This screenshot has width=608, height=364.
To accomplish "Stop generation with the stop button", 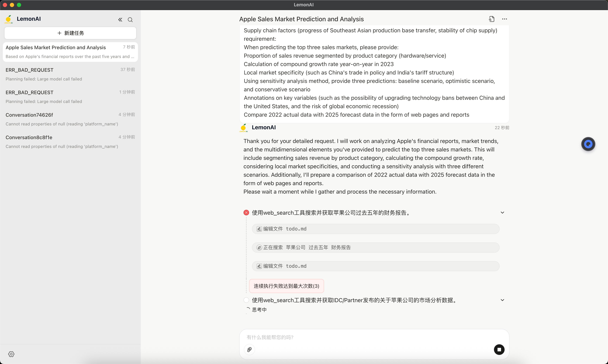I will [499, 350].
